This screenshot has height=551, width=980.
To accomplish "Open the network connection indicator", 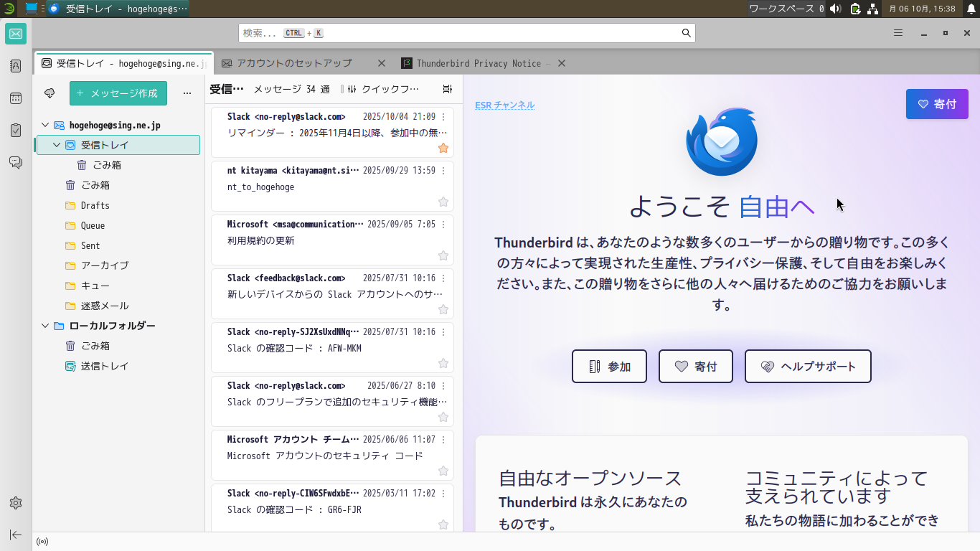I will (x=872, y=9).
